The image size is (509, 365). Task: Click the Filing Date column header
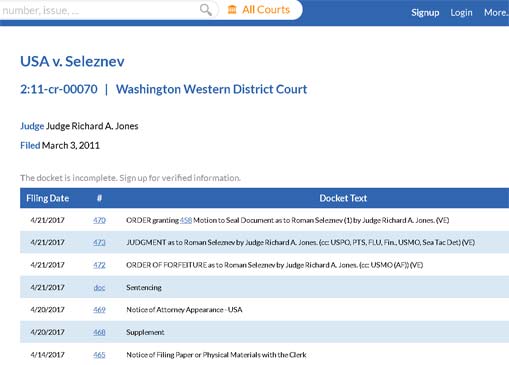[x=47, y=198]
